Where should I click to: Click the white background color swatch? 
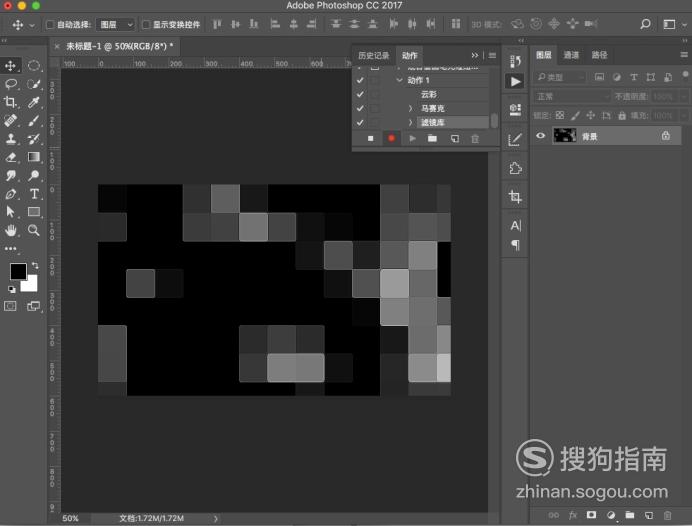click(x=31, y=285)
